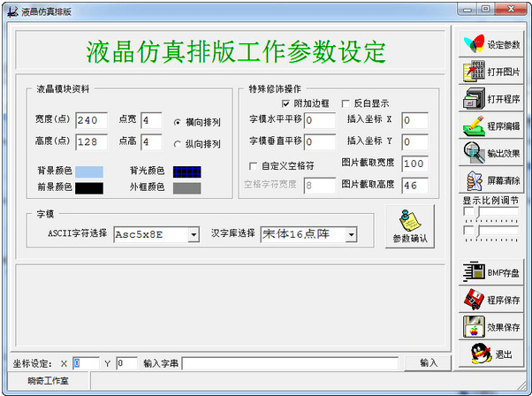Screen dimensions: 532x396
Task: Enable the 自定义空格符 checkbox
Action: pyautogui.click(x=254, y=165)
